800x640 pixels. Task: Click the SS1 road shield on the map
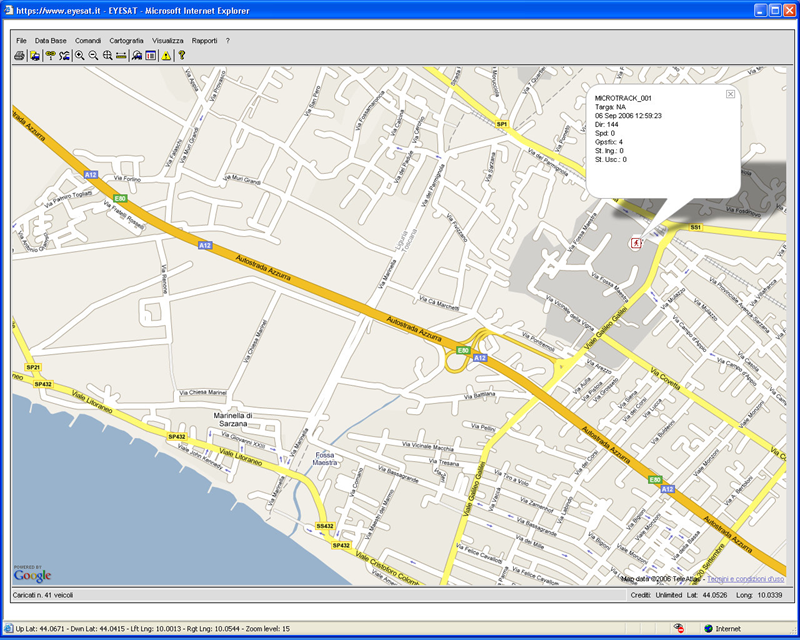pos(695,227)
